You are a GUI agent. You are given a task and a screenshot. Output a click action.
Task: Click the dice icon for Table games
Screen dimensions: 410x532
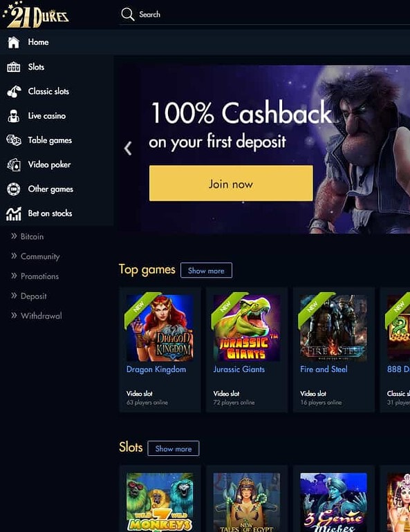click(14, 140)
